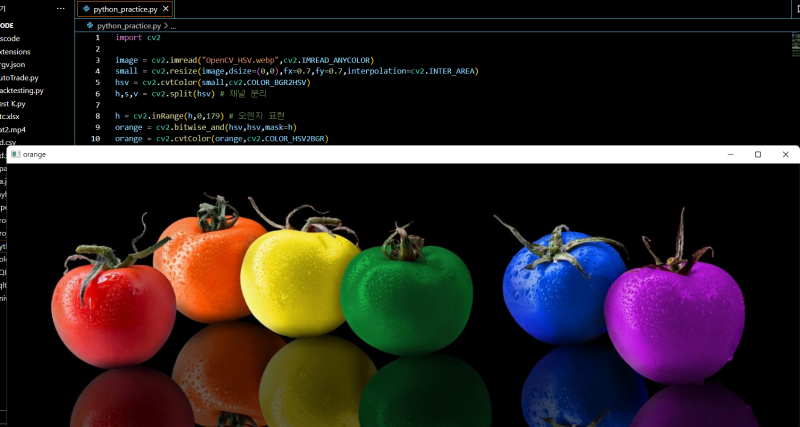Click the import keyword on line 1

point(129,38)
